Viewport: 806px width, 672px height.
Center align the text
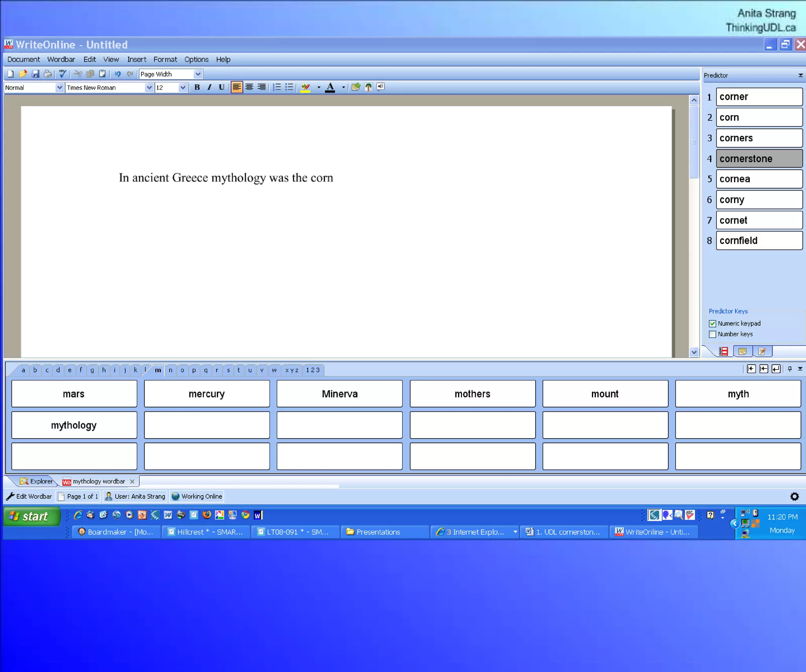(249, 87)
